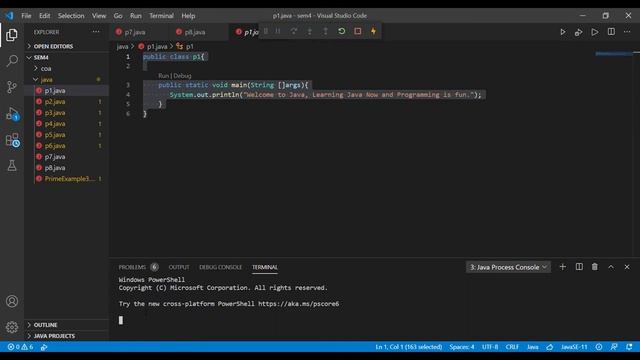Create a new terminal with plus icon
640x360 pixels.
coord(562,267)
